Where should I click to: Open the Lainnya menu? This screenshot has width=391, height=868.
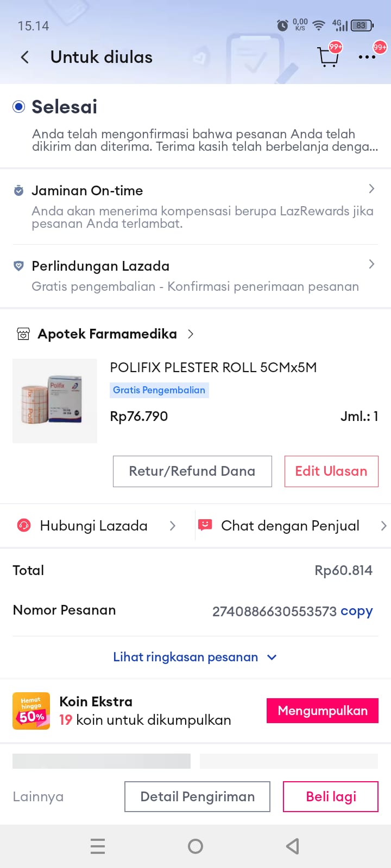38,796
